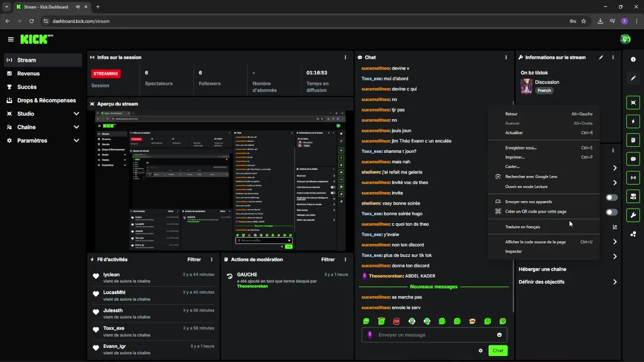Toggle the stream preview panel icon
Viewport: 644px width, 362px height.
pyautogui.click(x=633, y=103)
